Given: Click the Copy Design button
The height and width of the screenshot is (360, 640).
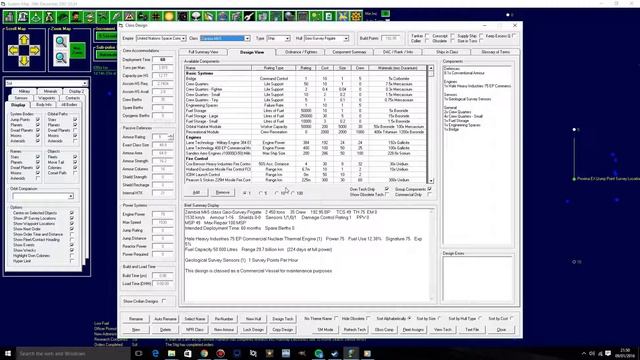Looking at the screenshot, I should 282,329.
